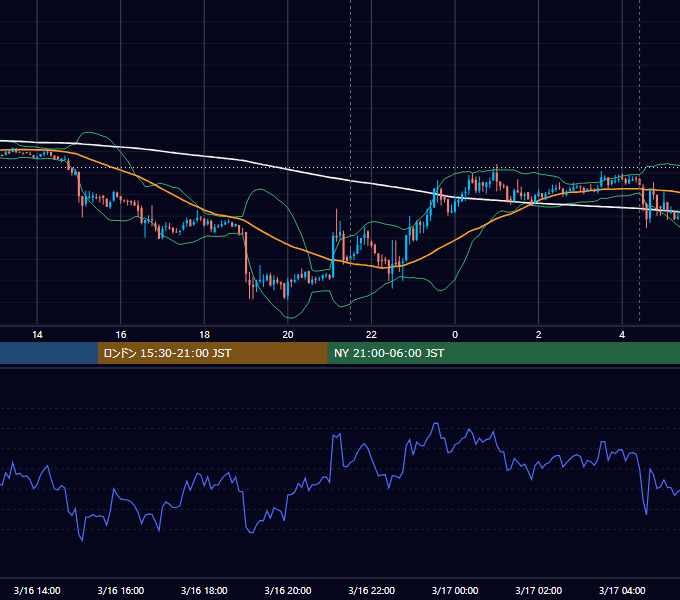Screen dimensions: 680x600
Task: Click the 4 hour label on price chart axis
Action: 622,335
